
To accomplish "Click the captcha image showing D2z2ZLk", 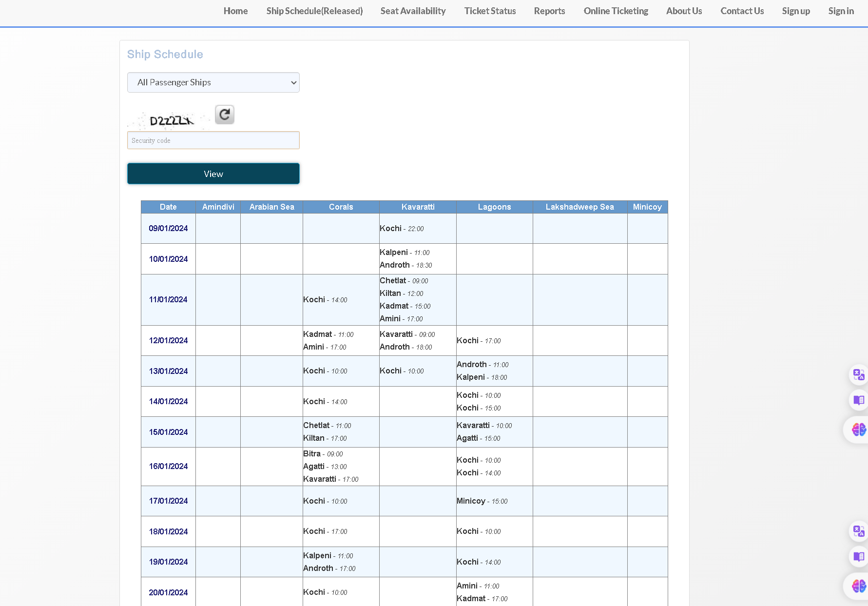I will point(169,120).
